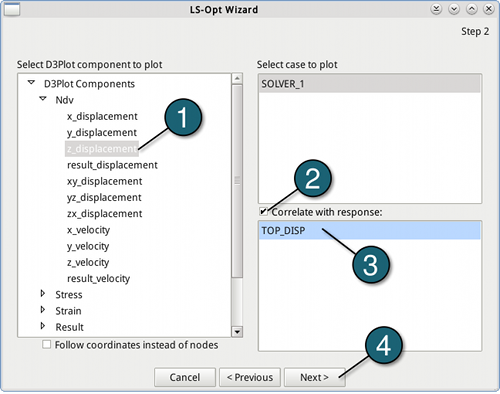Select TOP_DISP response
Screen dimensions: 500x394
point(370,231)
